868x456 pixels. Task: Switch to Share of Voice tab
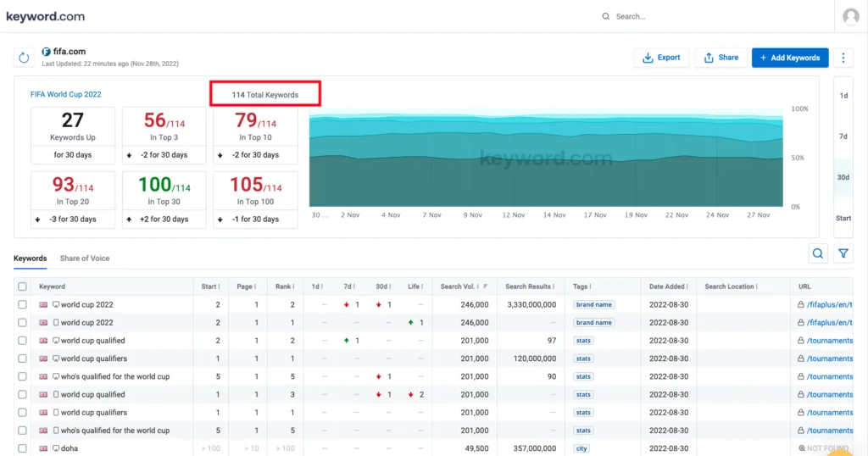[85, 259]
